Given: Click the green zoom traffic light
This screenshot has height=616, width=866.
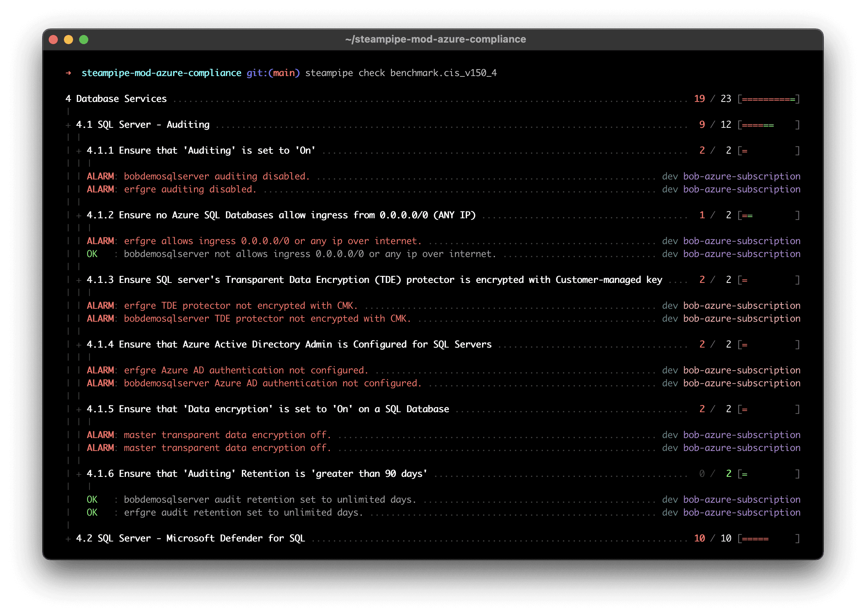Looking at the screenshot, I should 84,39.
